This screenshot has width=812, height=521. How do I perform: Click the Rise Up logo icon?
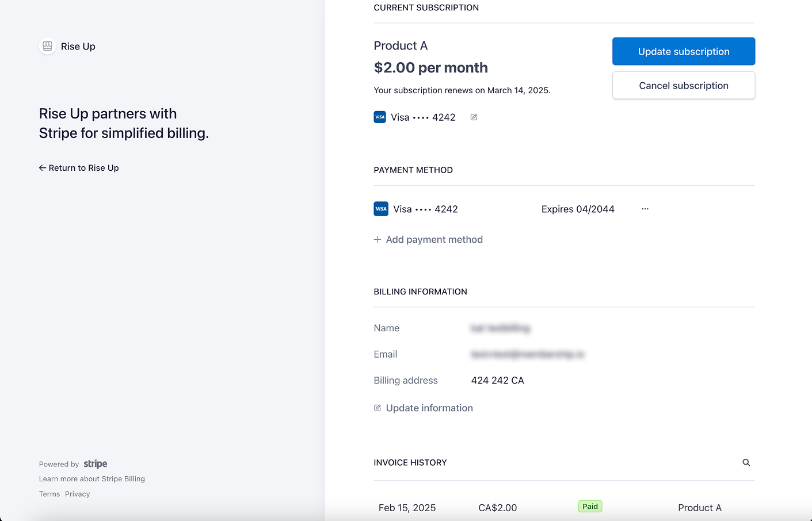click(x=47, y=46)
